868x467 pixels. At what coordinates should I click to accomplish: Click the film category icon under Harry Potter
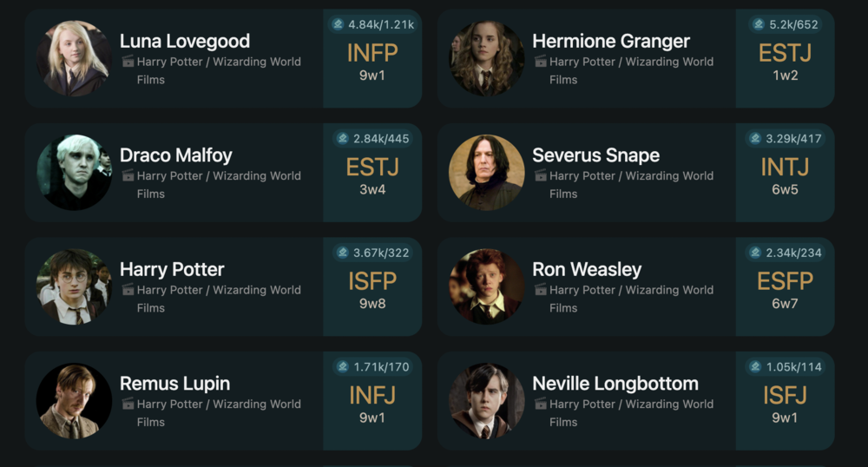point(128,290)
